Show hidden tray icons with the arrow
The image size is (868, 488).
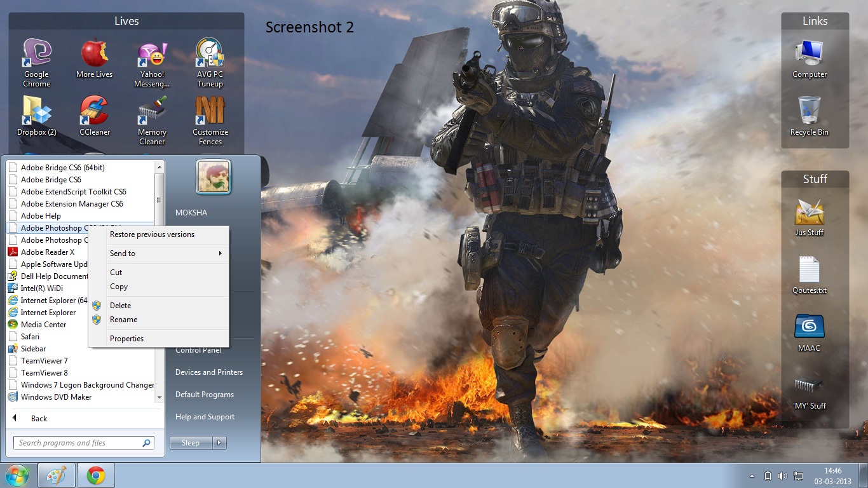coord(752,476)
